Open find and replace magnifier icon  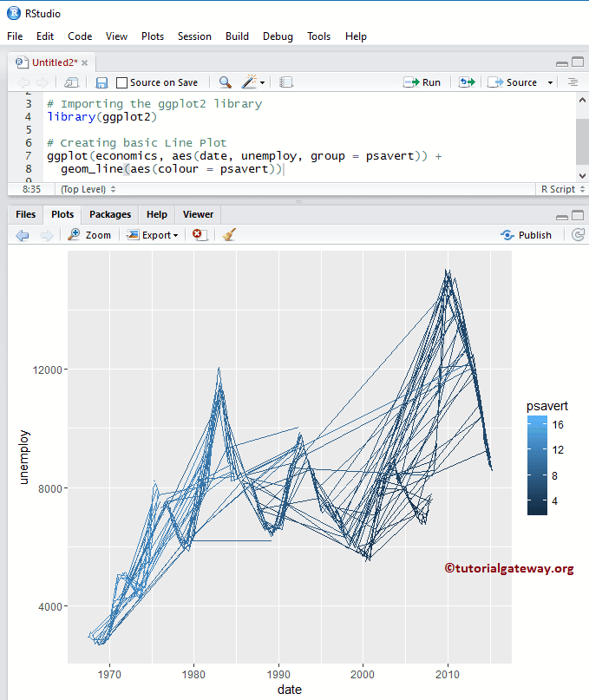[225, 82]
